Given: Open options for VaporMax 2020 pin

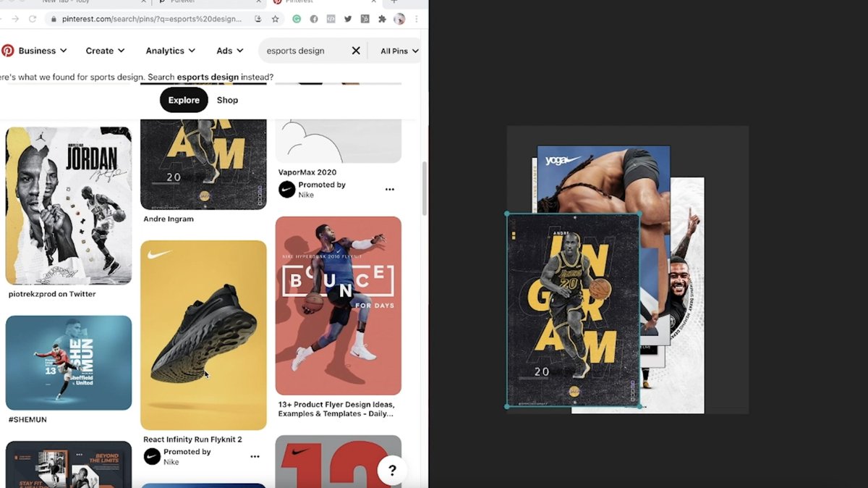Looking at the screenshot, I should 390,190.
